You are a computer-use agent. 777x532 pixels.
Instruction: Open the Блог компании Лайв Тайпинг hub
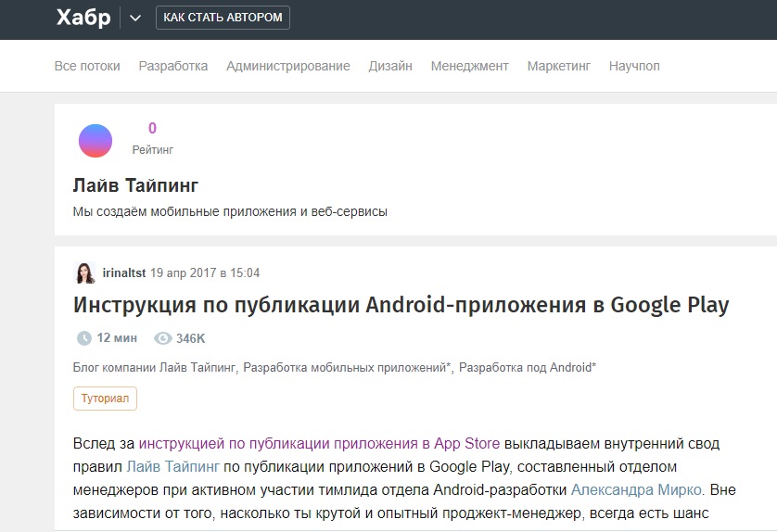(x=155, y=368)
